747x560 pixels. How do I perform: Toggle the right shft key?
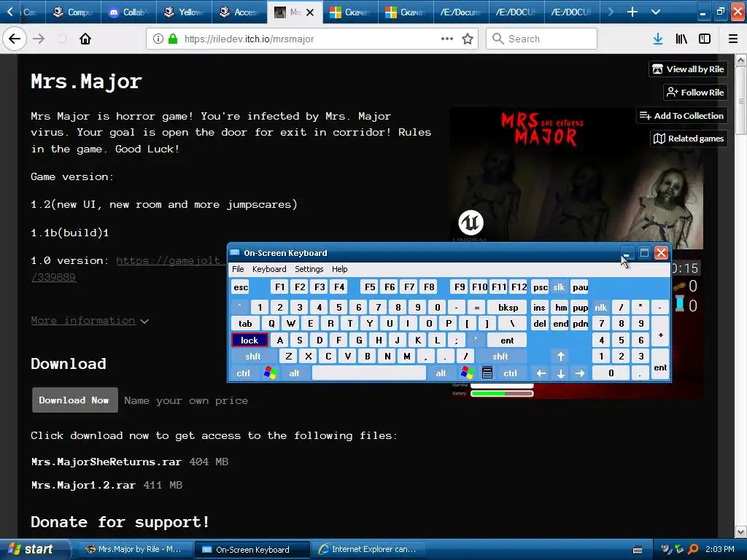pyautogui.click(x=500, y=356)
